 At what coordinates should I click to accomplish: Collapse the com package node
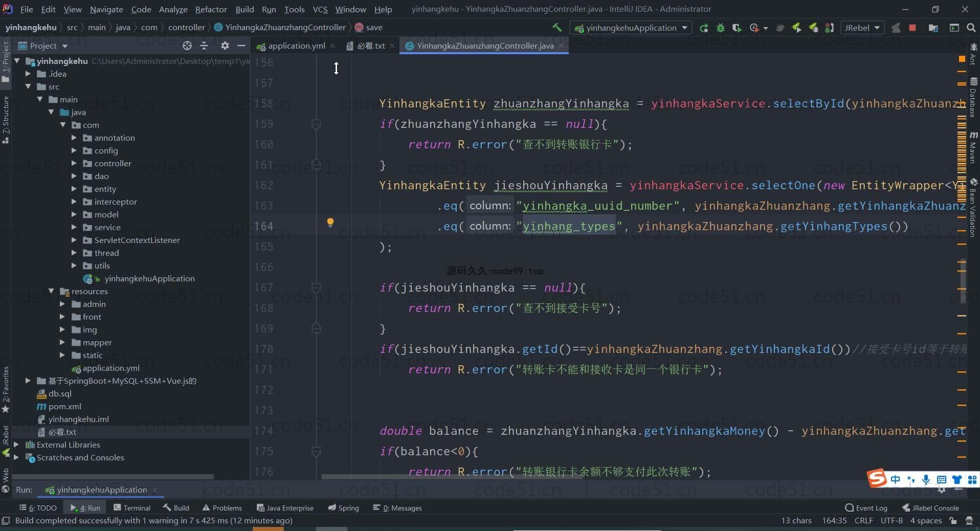coord(62,125)
